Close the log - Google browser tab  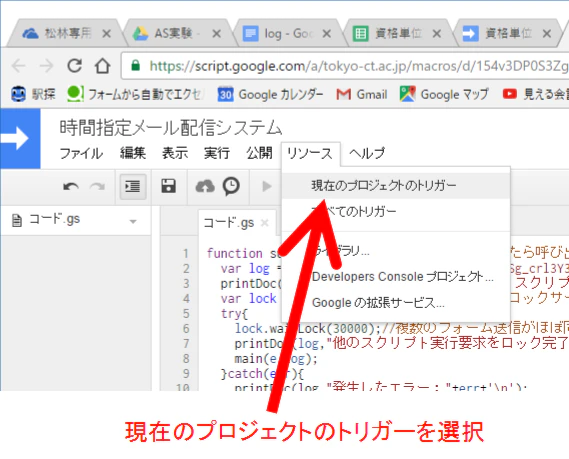pos(327,34)
